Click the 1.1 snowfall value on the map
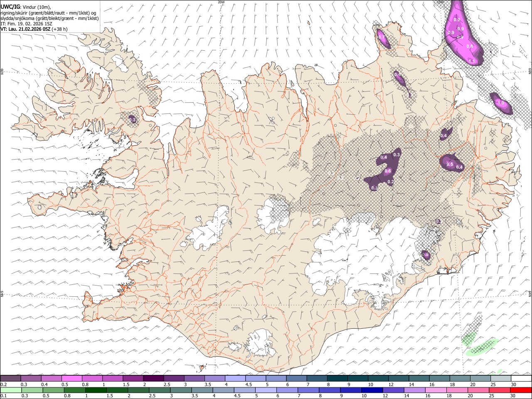 click(472, 62)
